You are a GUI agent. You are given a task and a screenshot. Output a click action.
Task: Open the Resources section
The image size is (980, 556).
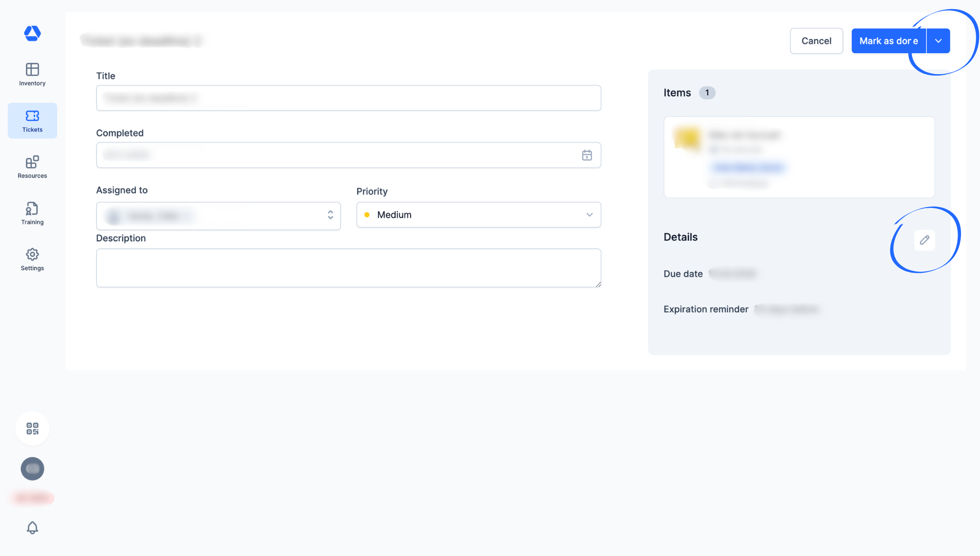(x=32, y=167)
